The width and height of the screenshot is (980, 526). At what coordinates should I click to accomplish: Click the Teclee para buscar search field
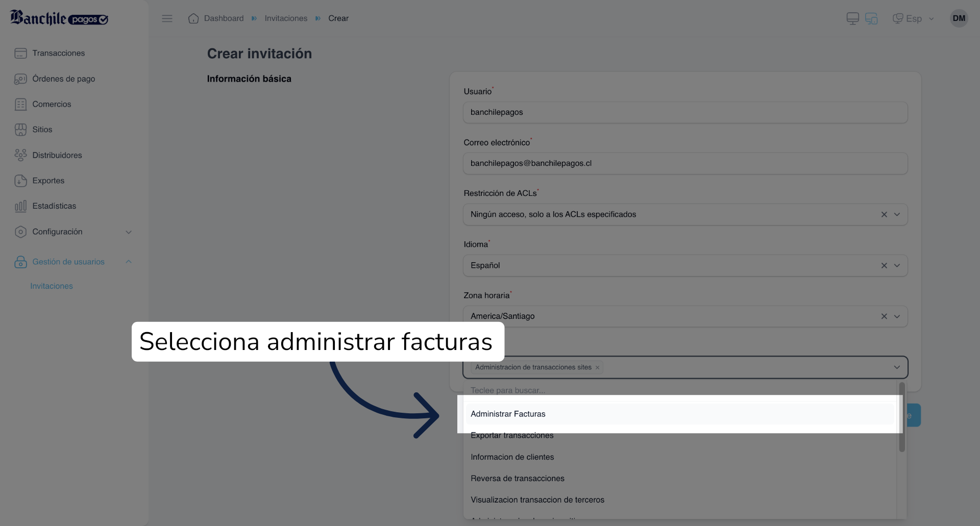tap(680, 390)
